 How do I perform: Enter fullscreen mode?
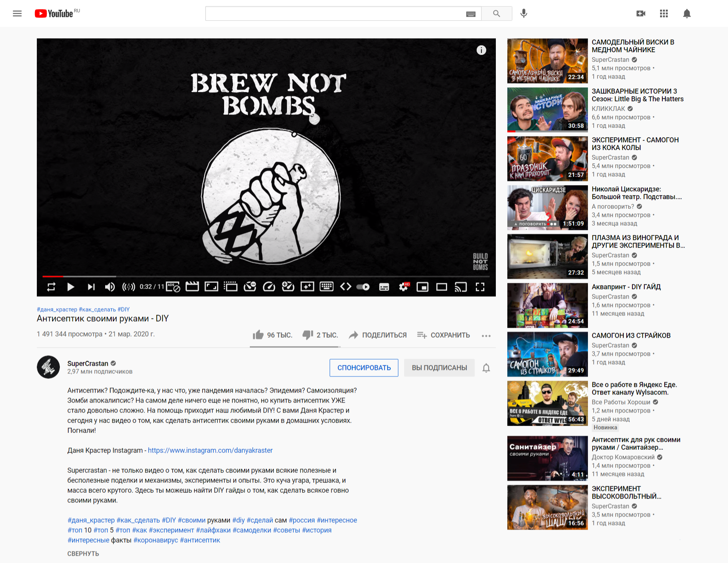click(x=480, y=287)
